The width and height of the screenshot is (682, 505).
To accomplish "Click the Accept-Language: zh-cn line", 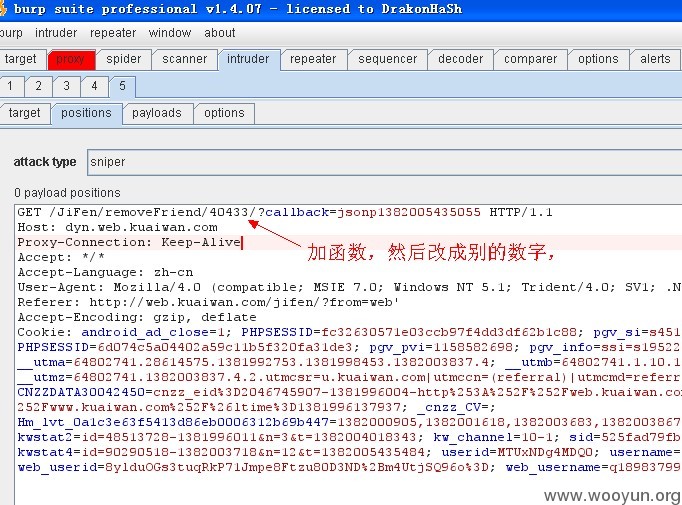I will click(x=105, y=272).
